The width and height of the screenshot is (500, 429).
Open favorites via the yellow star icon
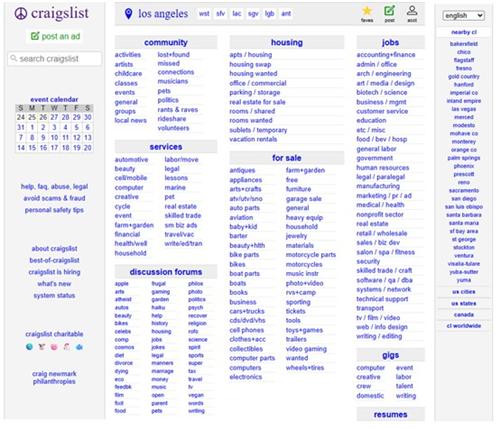[x=367, y=11]
